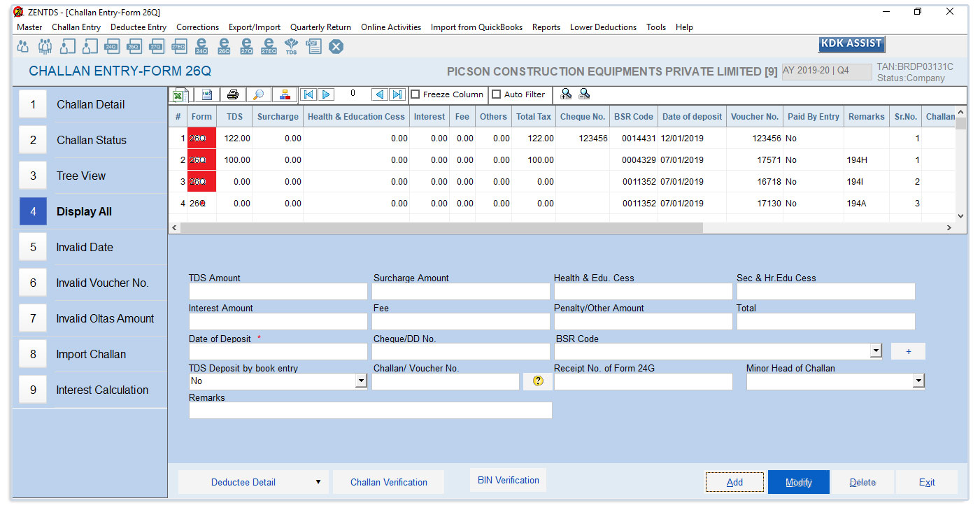Click the printer icon above the grid
This screenshot has height=510, width=980.
pos(232,94)
